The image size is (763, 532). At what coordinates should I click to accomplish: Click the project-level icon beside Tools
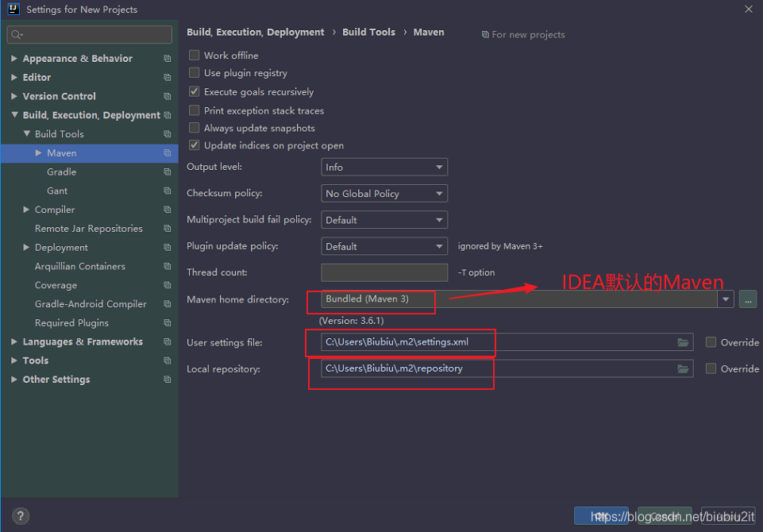pos(168,360)
